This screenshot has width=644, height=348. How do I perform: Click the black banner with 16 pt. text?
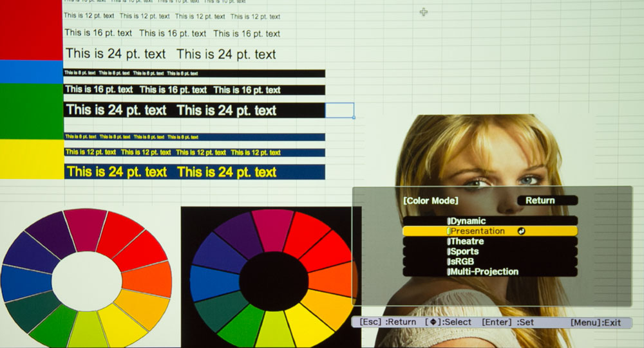(x=194, y=90)
